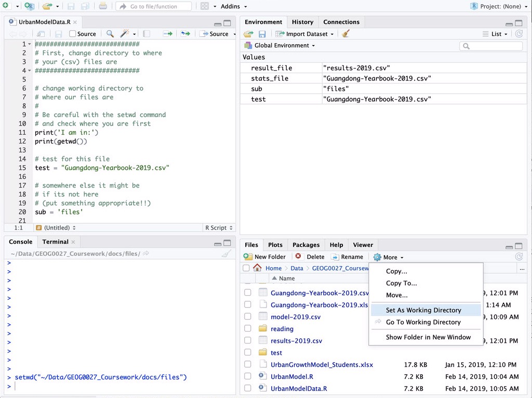Switch to the Connections tab

tap(341, 22)
